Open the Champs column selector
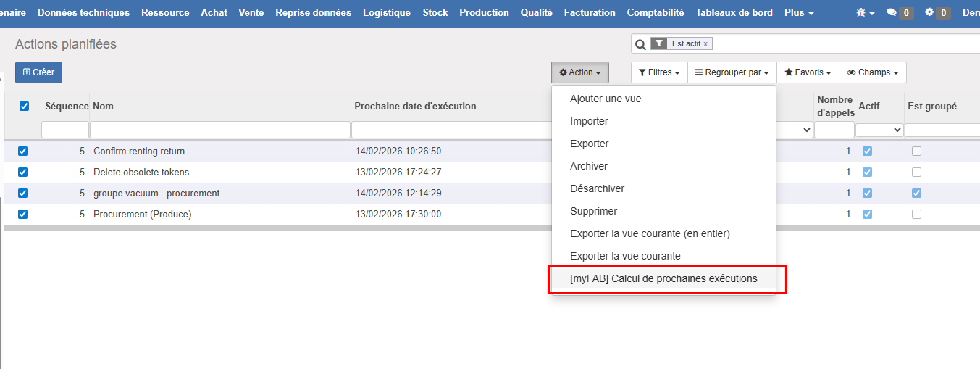This screenshot has height=369, width=980. [872, 72]
